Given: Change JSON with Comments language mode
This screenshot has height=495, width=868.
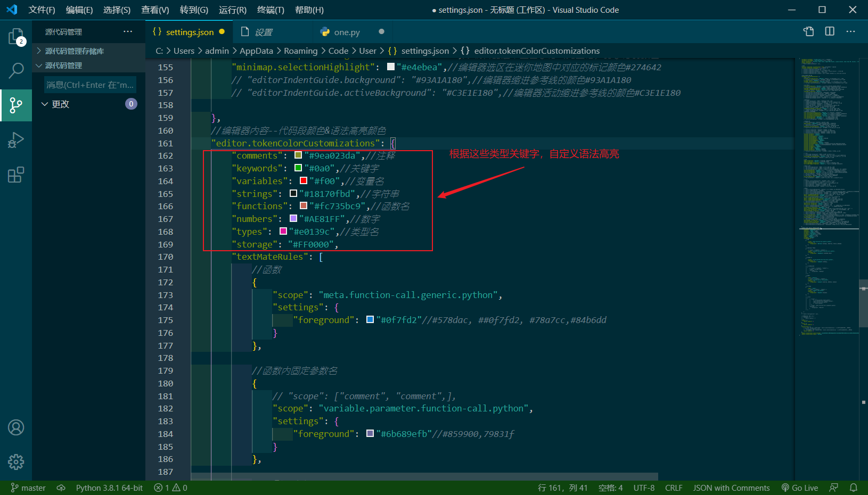Looking at the screenshot, I should click(x=731, y=488).
